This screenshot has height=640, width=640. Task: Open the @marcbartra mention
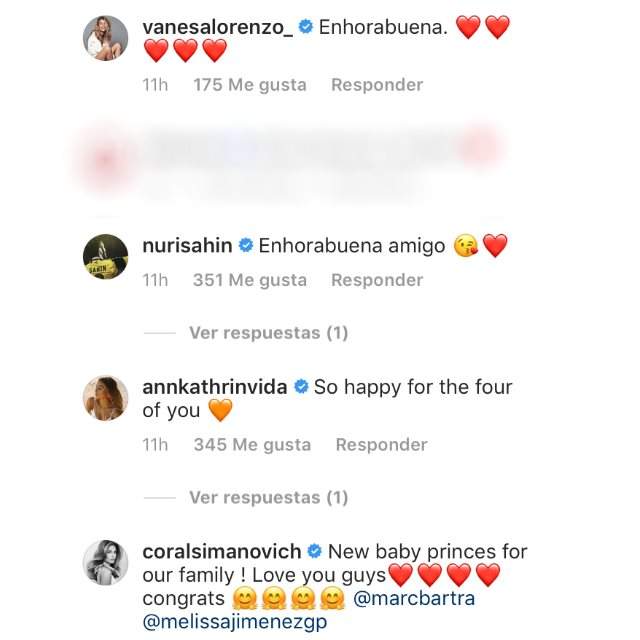(x=414, y=598)
